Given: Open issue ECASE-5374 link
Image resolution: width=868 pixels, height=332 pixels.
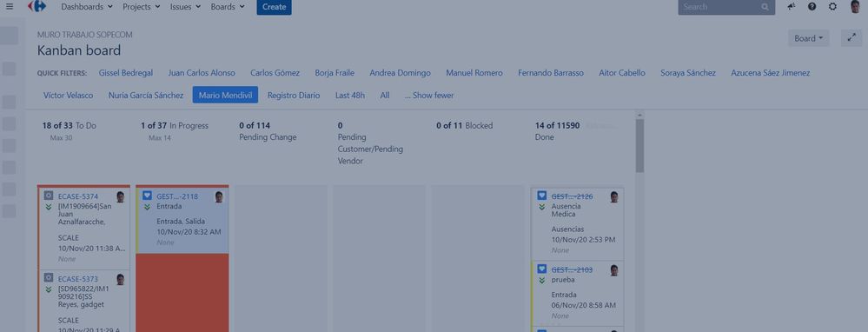Looking at the screenshot, I should [x=78, y=196].
